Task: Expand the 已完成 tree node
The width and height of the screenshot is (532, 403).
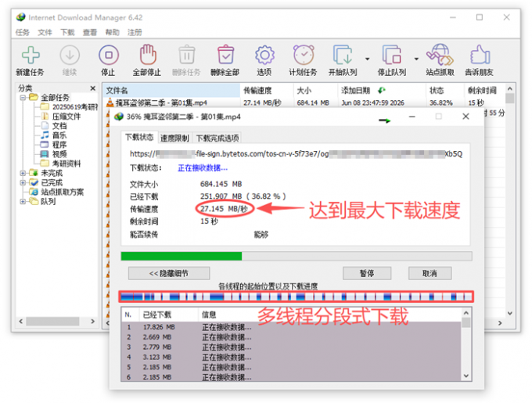Action: (23, 182)
